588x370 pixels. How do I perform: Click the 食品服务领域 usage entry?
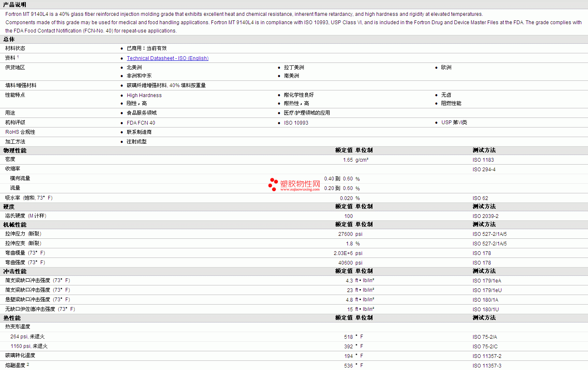point(141,113)
